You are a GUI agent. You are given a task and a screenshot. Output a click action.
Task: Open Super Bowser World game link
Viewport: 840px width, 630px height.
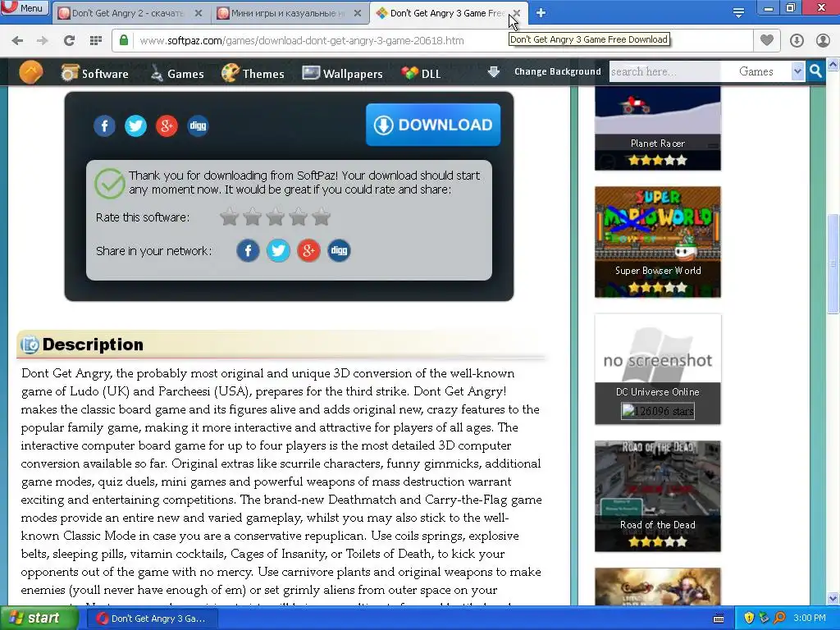click(658, 271)
